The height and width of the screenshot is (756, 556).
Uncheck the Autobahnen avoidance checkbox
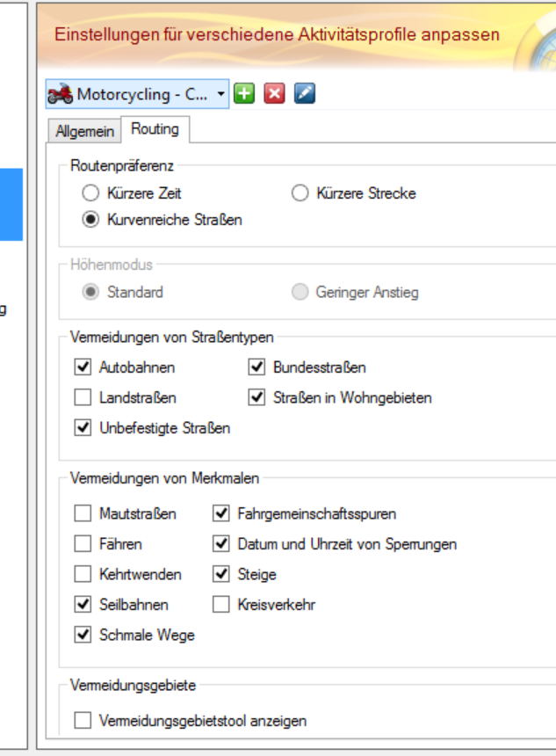[83, 367]
